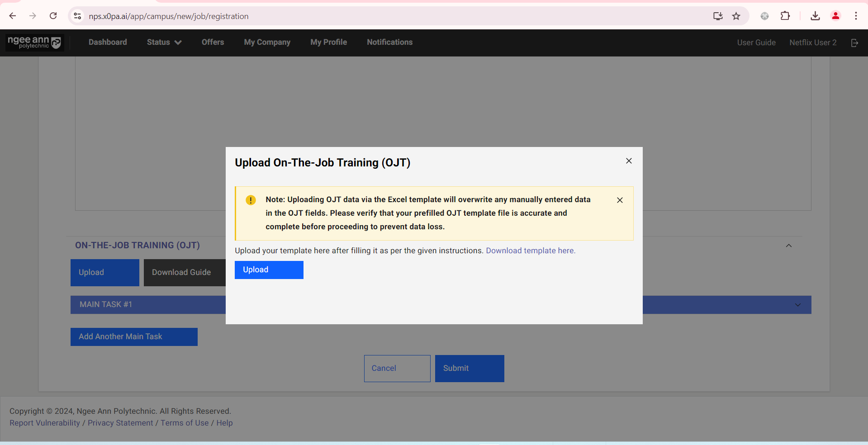Dismiss the yellow OJT warning note

pos(620,200)
